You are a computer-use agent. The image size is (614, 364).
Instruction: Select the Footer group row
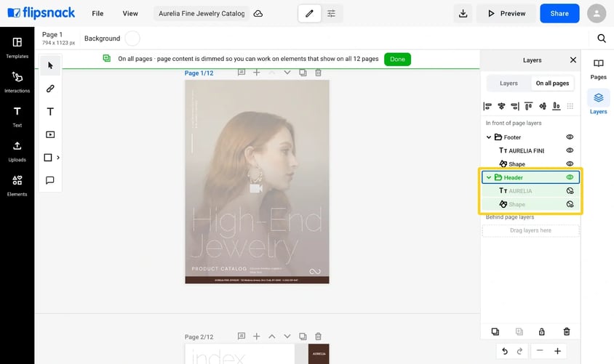click(530, 137)
